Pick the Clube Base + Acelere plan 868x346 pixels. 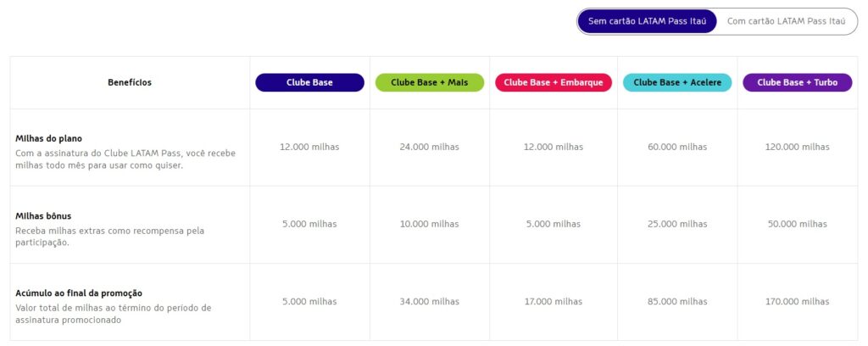coord(677,82)
